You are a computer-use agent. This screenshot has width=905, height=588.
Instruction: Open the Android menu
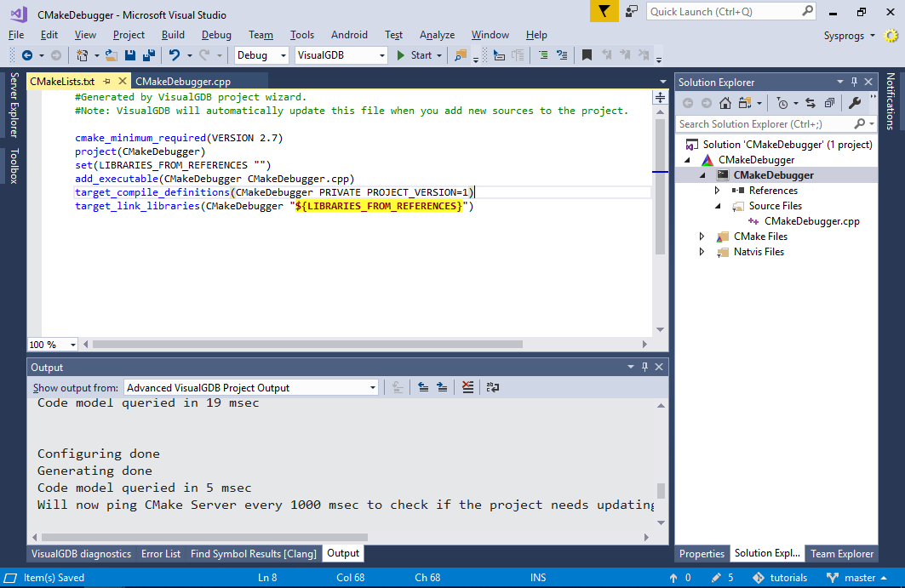point(349,35)
